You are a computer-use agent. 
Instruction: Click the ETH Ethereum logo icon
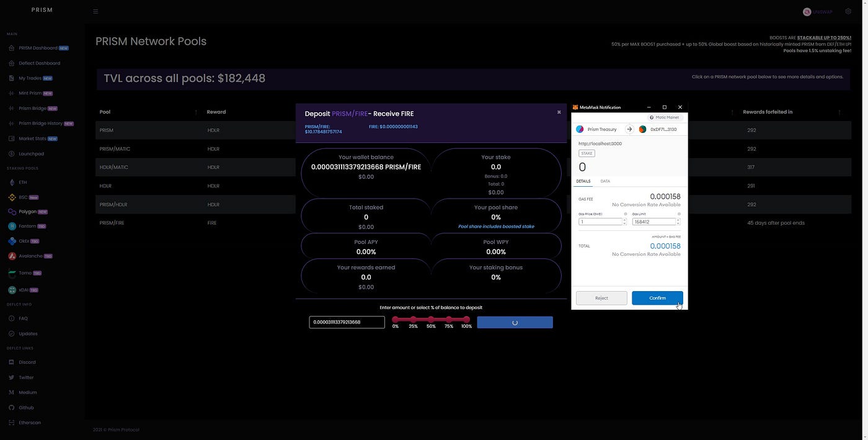[12, 182]
